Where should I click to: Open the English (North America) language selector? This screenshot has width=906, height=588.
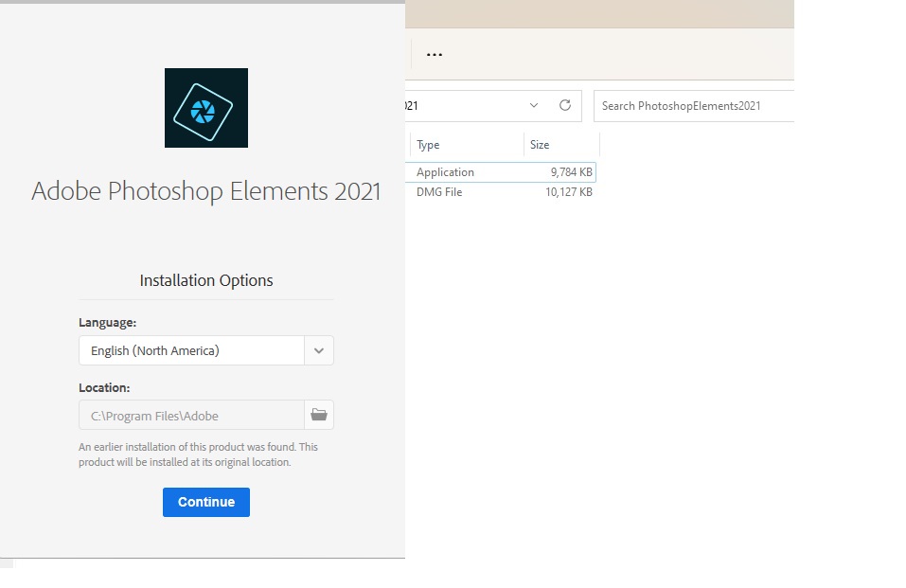189,350
